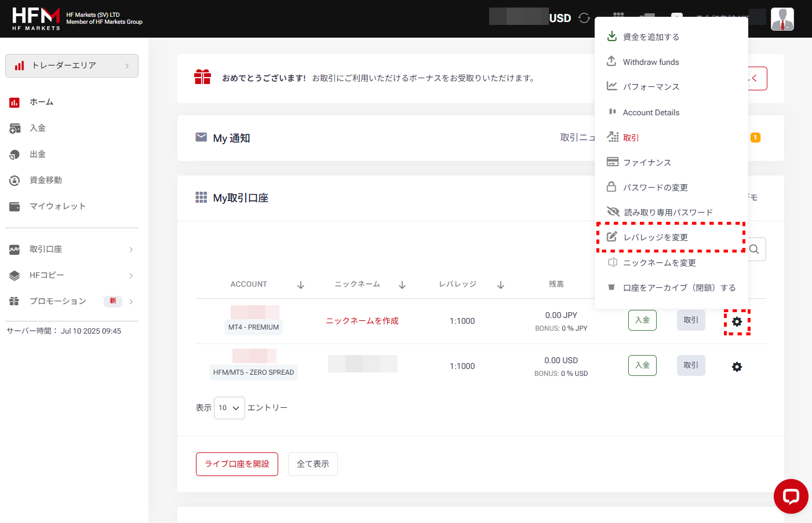Click 取引 button for the Zero Spread account

pos(691,365)
